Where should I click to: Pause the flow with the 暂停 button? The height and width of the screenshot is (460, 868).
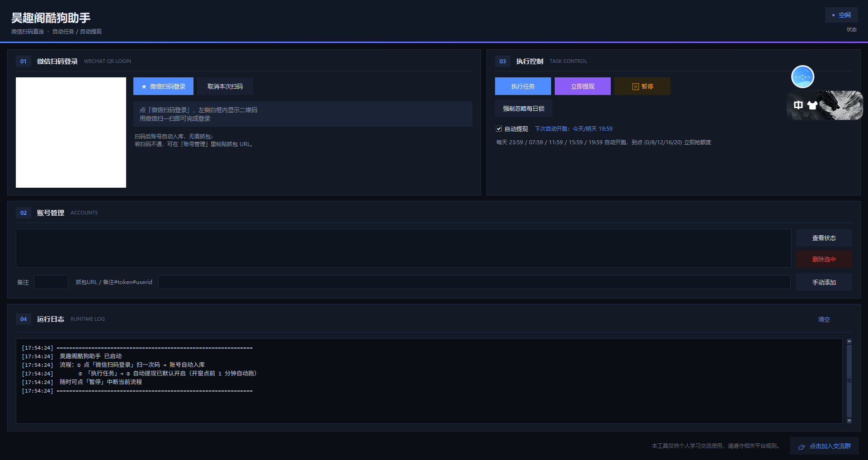[642, 86]
